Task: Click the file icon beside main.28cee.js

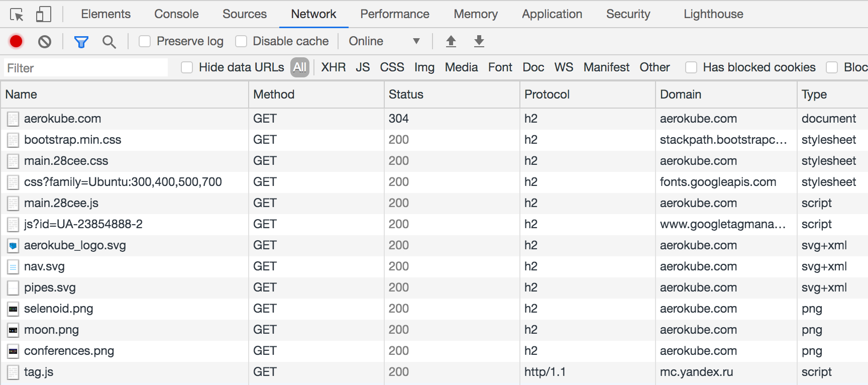Action: click(13, 204)
